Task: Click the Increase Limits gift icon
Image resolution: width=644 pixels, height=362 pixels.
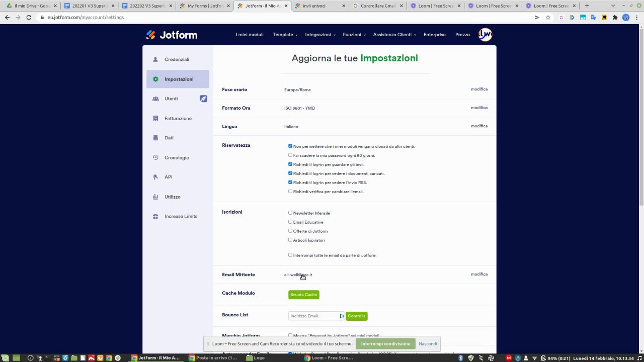Action: click(x=155, y=216)
